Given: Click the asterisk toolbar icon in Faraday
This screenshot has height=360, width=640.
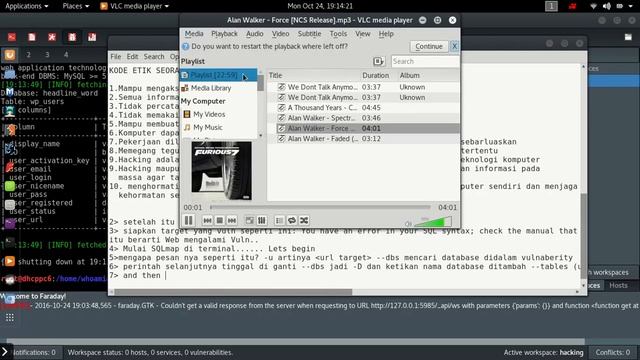Looking at the screenshot, I should coord(52,37).
